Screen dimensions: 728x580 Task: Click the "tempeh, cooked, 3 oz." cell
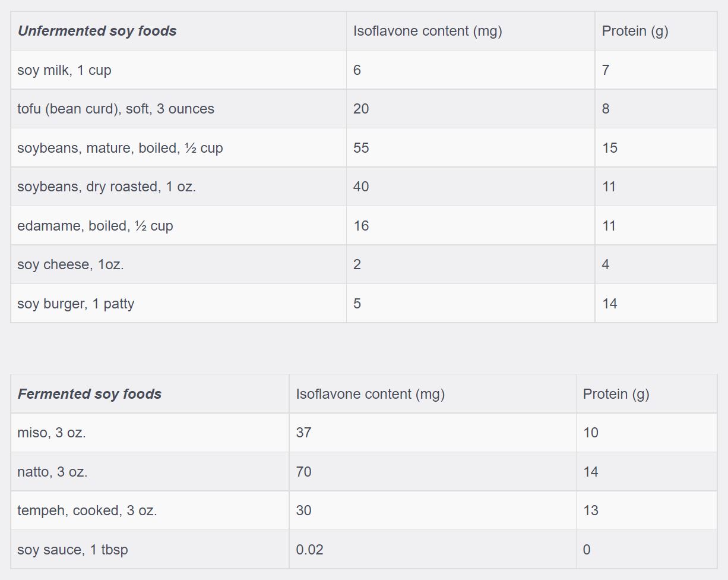click(87, 510)
